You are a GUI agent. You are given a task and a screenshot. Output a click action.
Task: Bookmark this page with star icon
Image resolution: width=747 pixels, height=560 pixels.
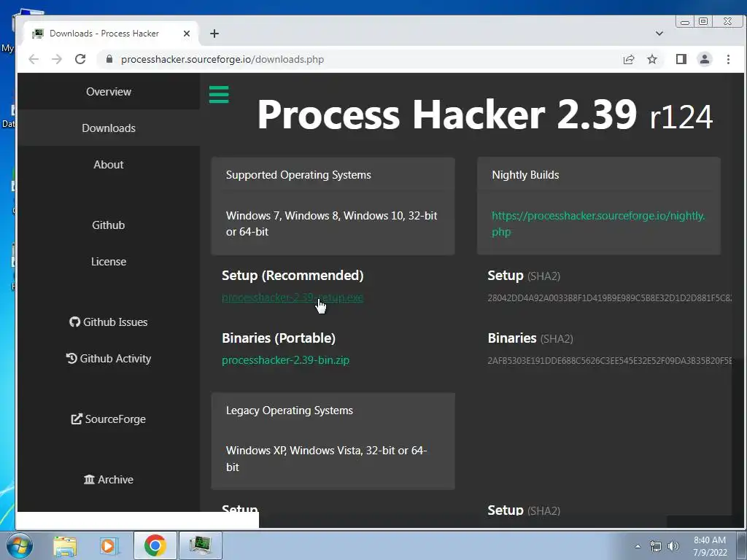pos(651,59)
